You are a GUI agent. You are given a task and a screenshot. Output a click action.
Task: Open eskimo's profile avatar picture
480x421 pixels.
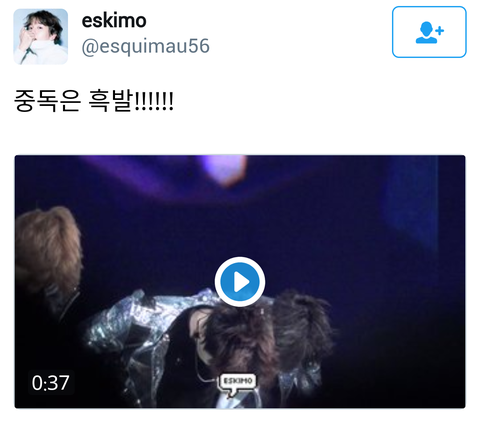pos(41,36)
